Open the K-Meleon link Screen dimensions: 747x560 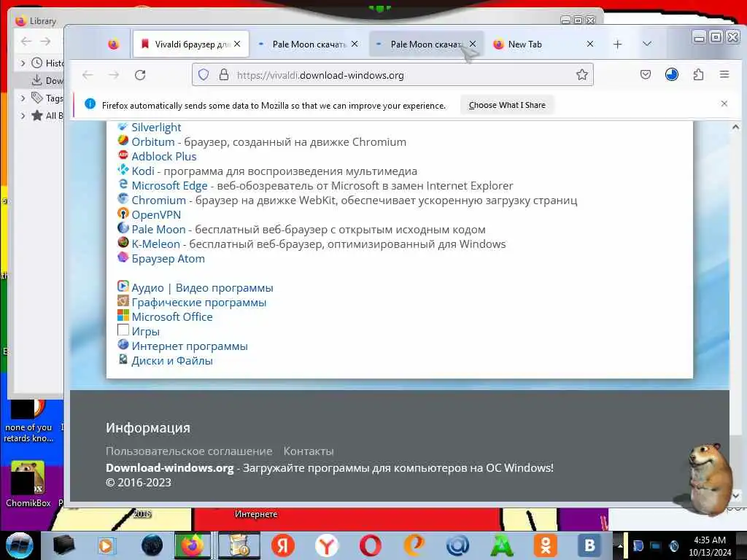[156, 244]
